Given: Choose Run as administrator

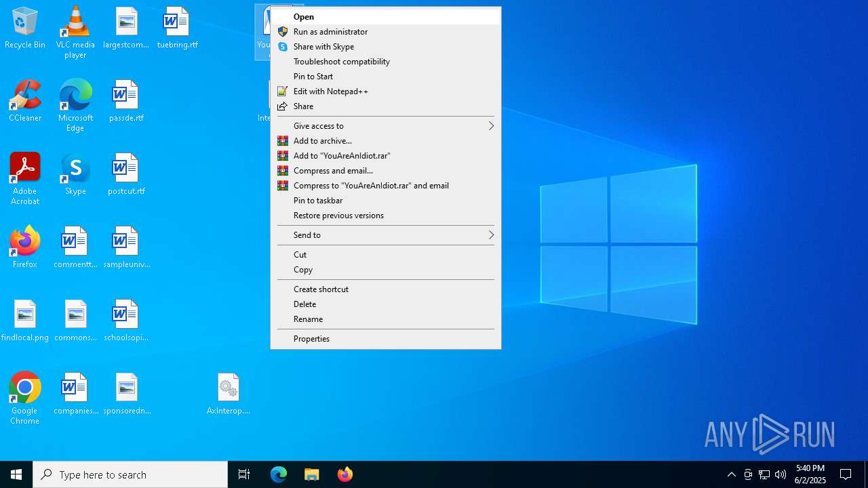Looking at the screenshot, I should click(385, 32).
